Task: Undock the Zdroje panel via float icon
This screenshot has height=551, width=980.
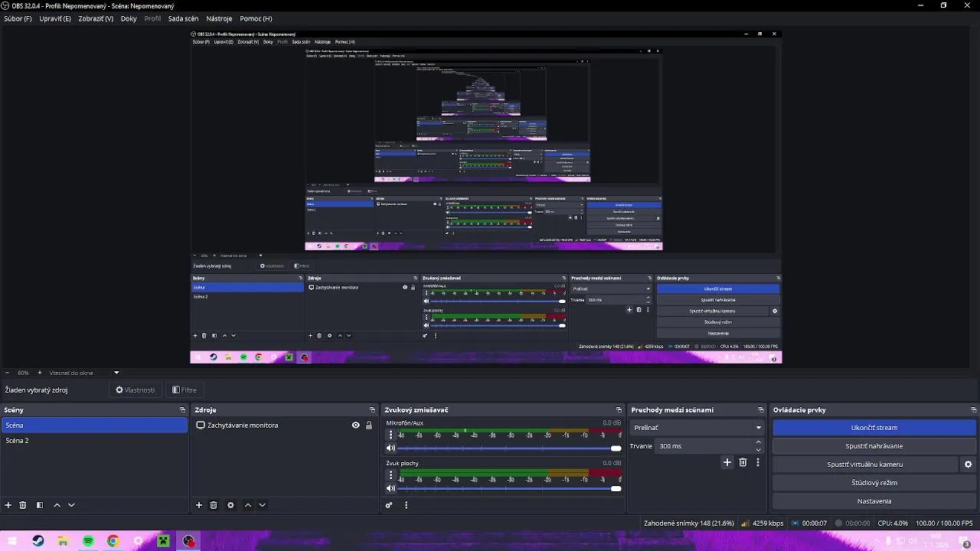Action: 372,410
